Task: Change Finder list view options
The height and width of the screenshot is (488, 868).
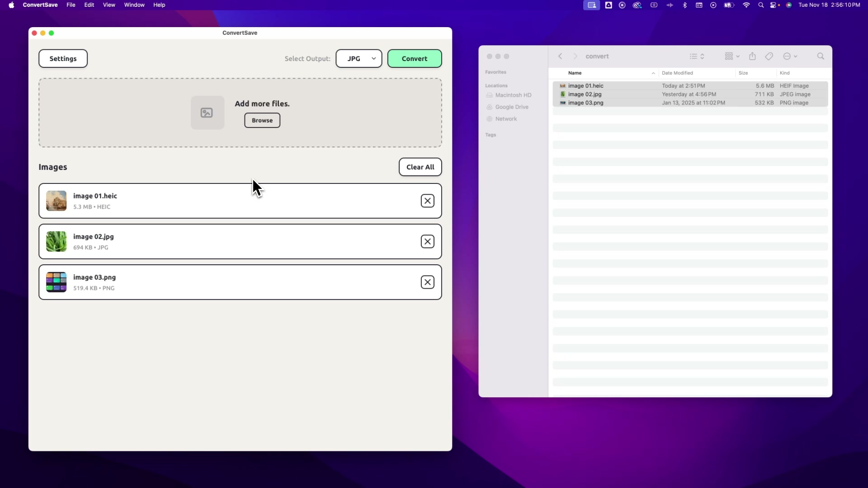Action: click(x=697, y=56)
